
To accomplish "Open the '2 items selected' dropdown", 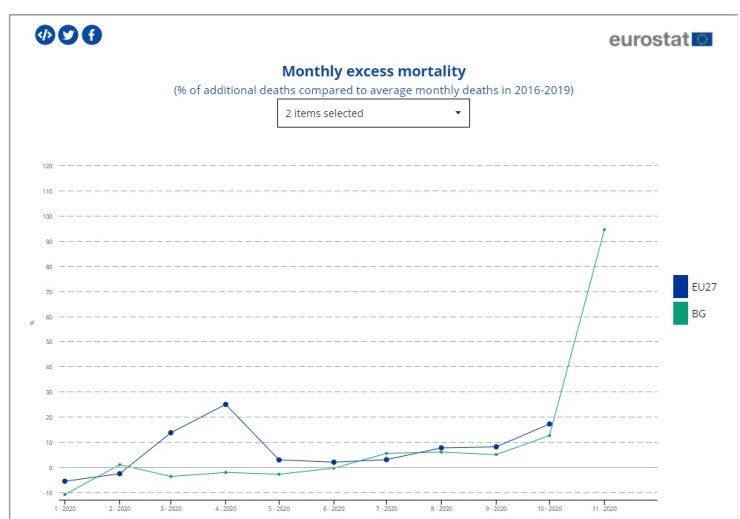I will click(373, 113).
